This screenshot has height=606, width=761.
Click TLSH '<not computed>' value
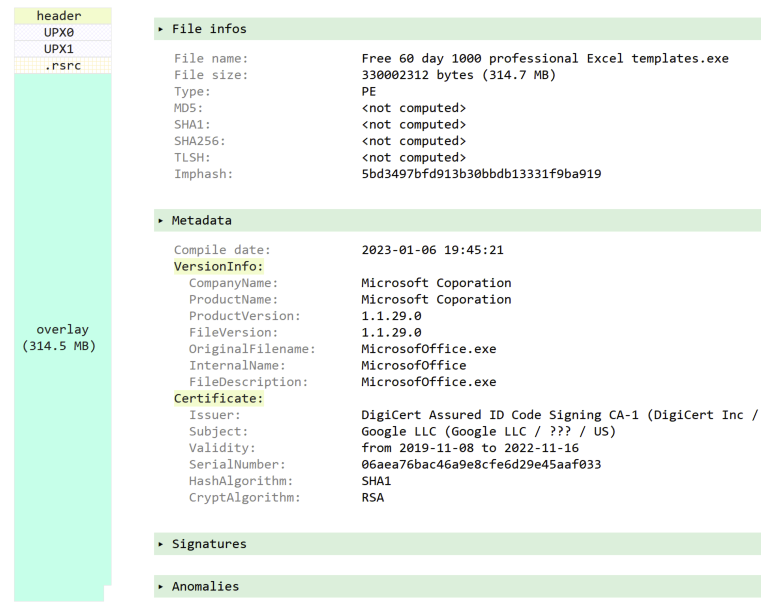click(x=414, y=158)
